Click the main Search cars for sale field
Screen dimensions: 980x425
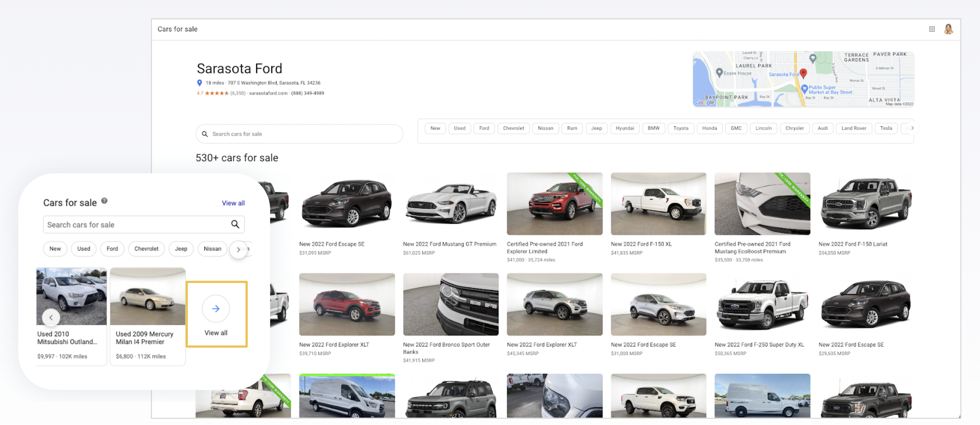pos(299,134)
